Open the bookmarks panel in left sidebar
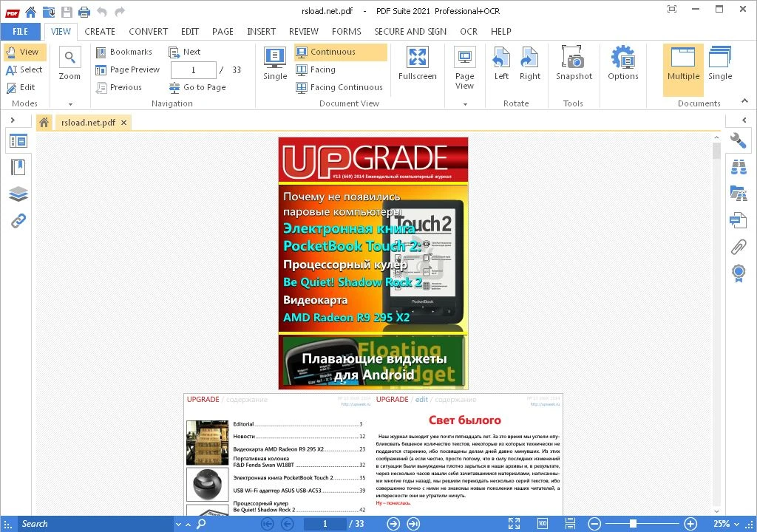 pos(18,167)
